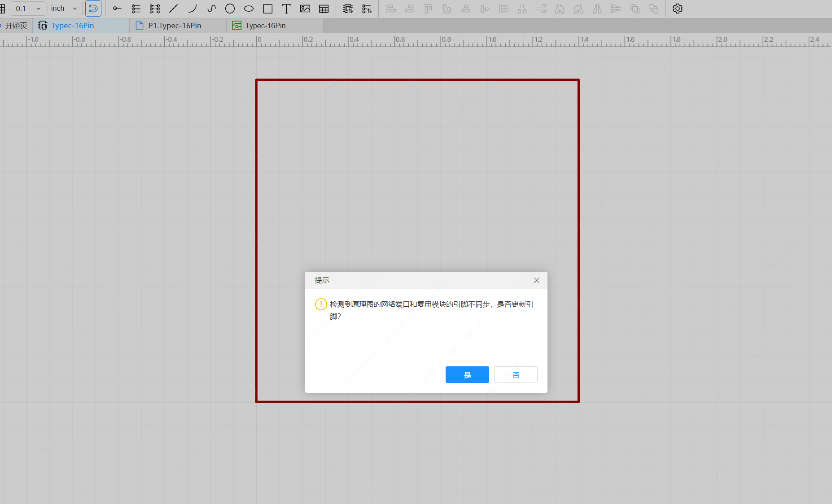Click the 否 button in dialog

click(516, 375)
